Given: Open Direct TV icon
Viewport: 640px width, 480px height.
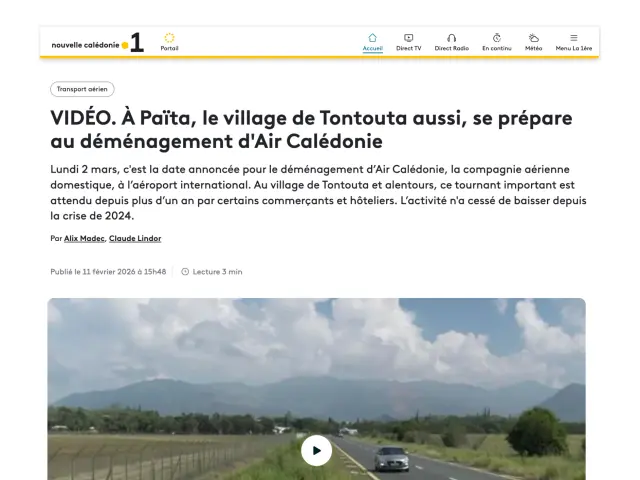Looking at the screenshot, I should (x=409, y=38).
